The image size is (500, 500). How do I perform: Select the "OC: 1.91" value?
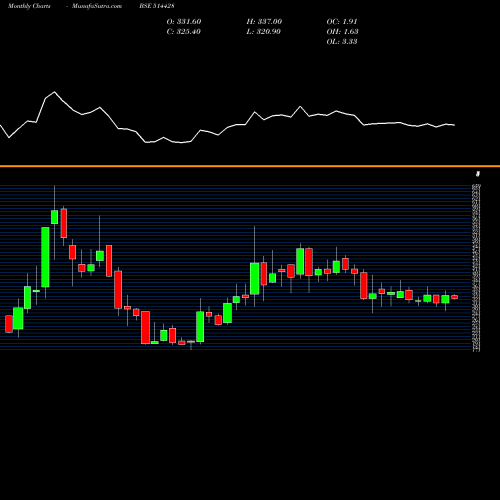(x=342, y=22)
